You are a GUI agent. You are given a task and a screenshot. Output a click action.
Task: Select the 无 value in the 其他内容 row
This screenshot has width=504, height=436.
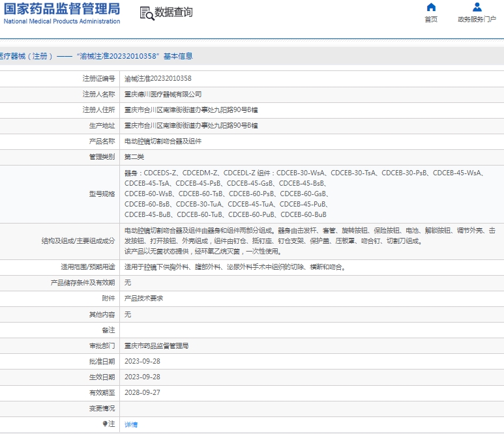(x=128, y=315)
